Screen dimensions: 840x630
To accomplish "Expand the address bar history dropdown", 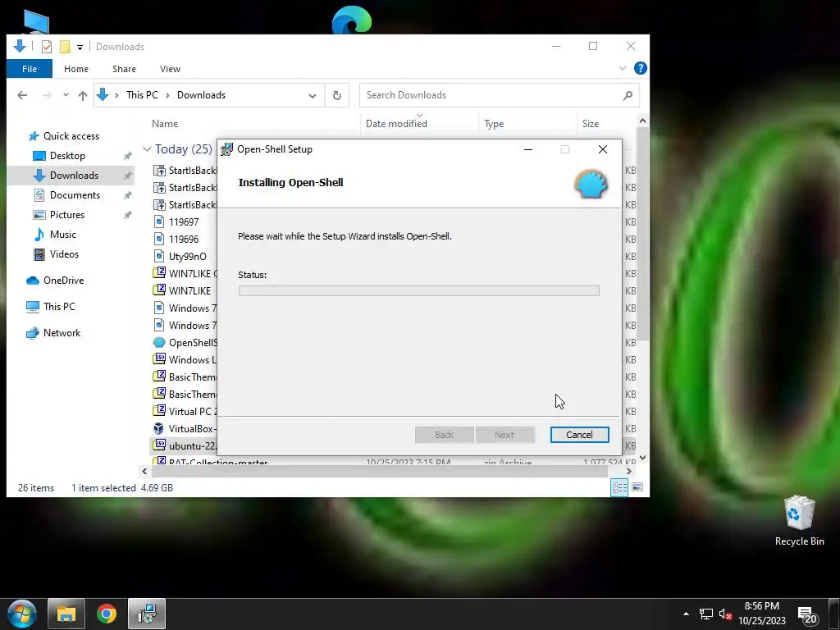I will [312, 95].
